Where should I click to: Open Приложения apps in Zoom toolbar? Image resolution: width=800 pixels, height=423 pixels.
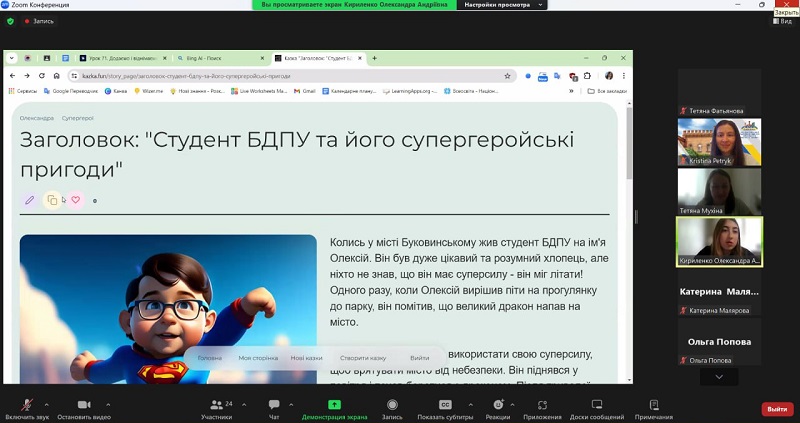pyautogui.click(x=542, y=409)
